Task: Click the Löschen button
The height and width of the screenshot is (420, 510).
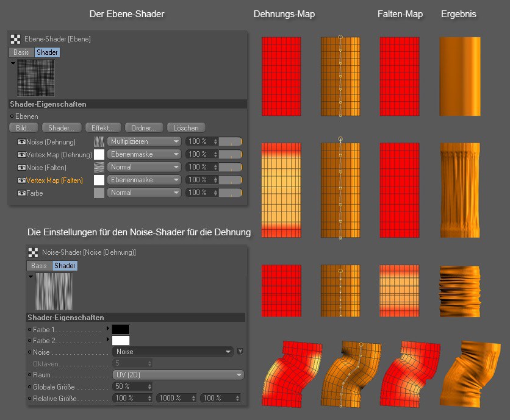Action: [x=185, y=128]
